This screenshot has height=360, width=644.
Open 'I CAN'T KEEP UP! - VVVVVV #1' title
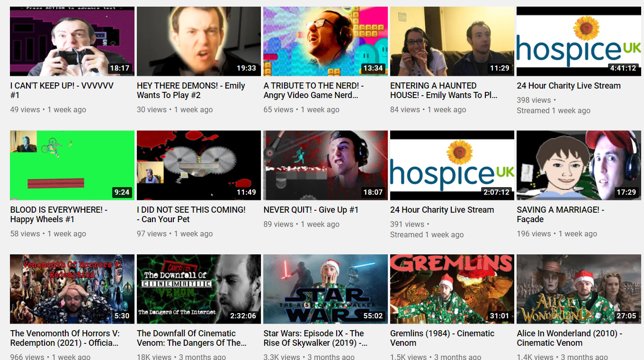(62, 90)
